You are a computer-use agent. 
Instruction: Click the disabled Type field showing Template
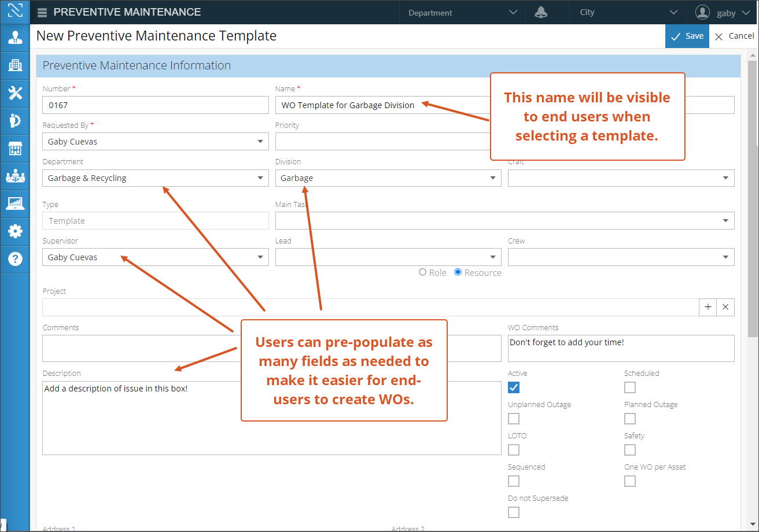click(156, 221)
